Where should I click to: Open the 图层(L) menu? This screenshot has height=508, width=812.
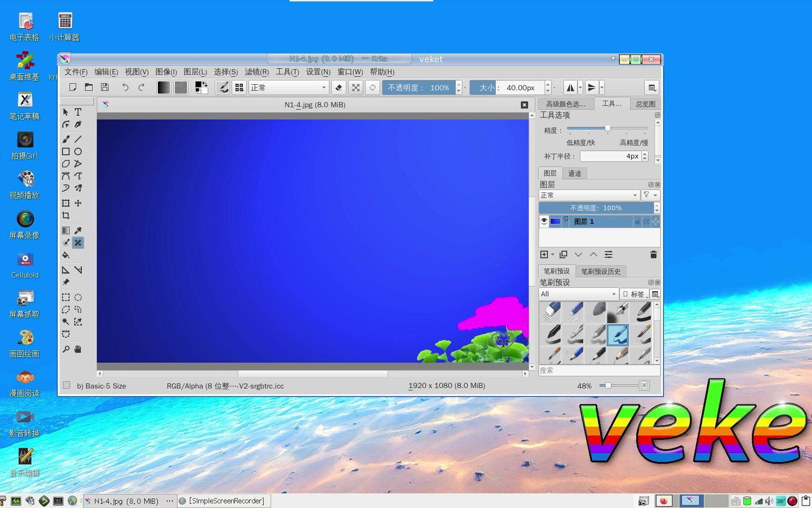195,72
